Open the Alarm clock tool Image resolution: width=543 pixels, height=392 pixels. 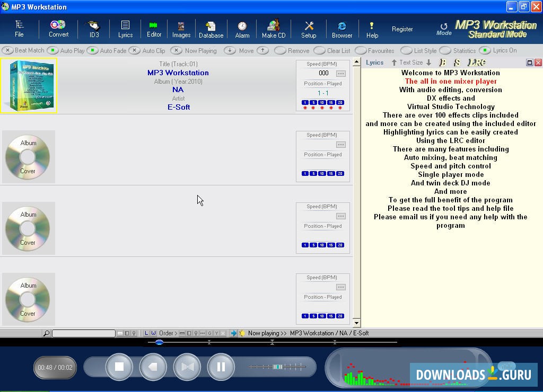tap(242, 30)
